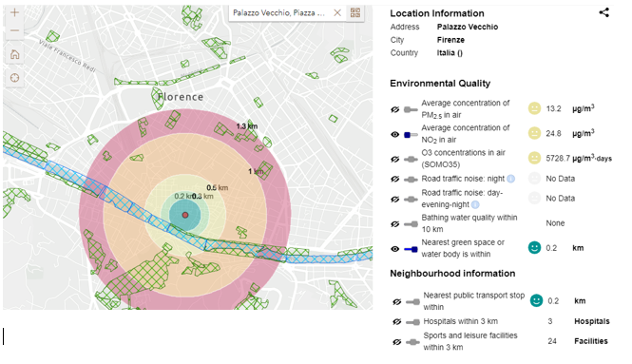Select the red center point marker
The height and width of the screenshot is (364, 632).
click(x=185, y=215)
